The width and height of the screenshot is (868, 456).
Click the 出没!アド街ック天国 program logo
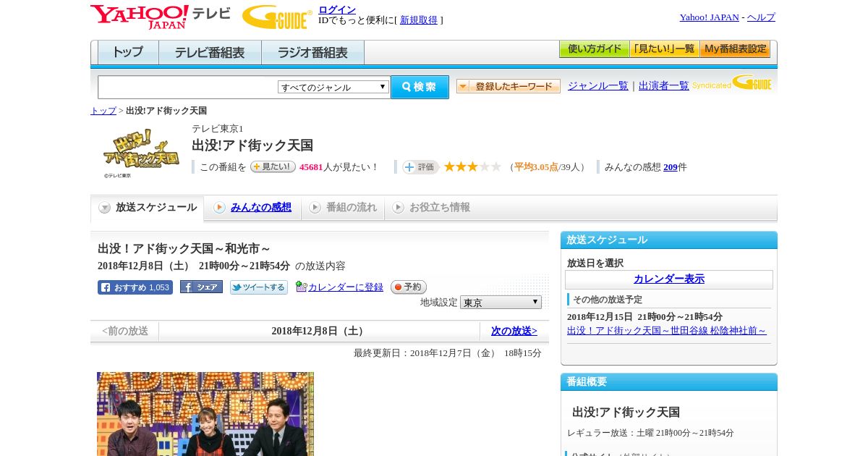141,151
